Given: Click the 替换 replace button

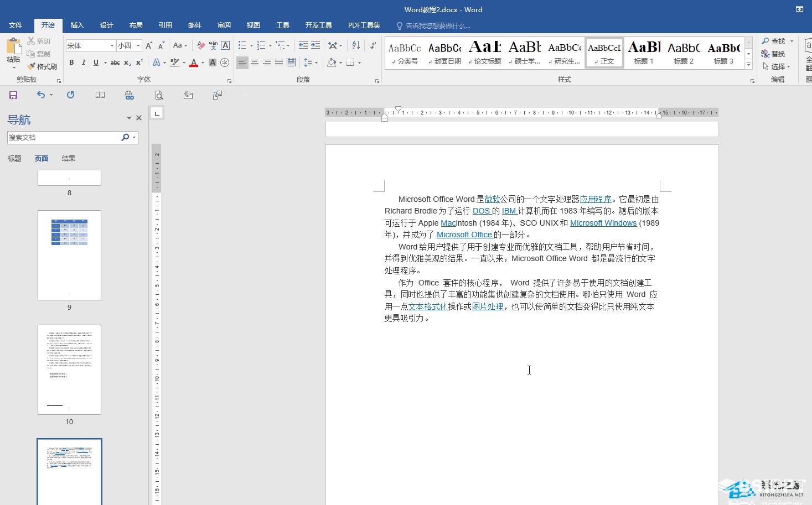Looking at the screenshot, I should click(774, 54).
